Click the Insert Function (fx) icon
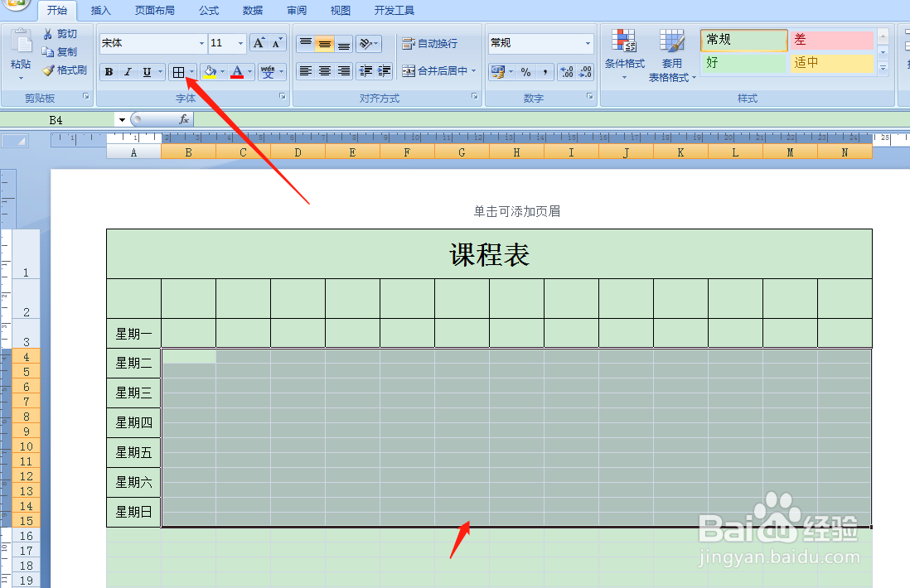 tap(186, 119)
